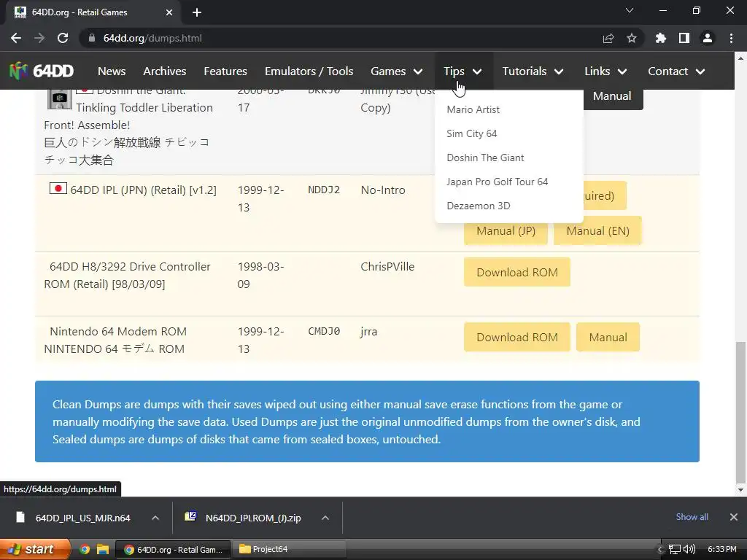
Task: Download ROM for H8/3292 Drive Controller
Action: point(517,273)
